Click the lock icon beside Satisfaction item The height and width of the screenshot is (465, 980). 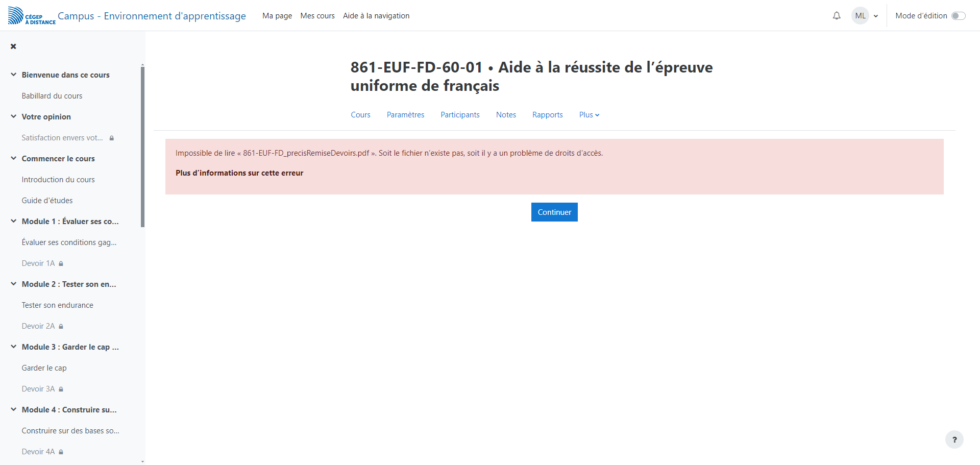[112, 138]
